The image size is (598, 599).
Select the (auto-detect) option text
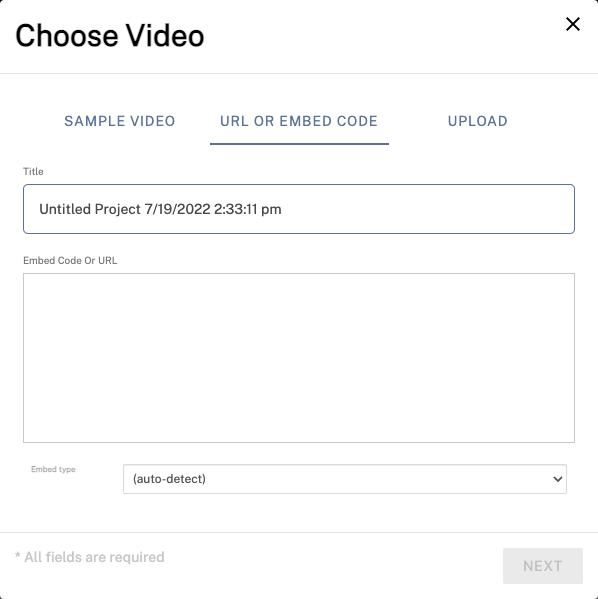point(169,479)
